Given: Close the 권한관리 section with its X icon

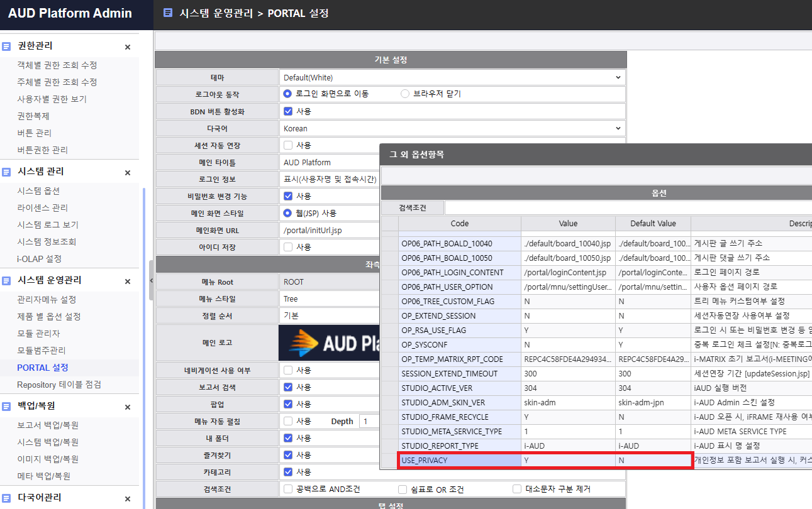Looking at the screenshot, I should click(128, 47).
